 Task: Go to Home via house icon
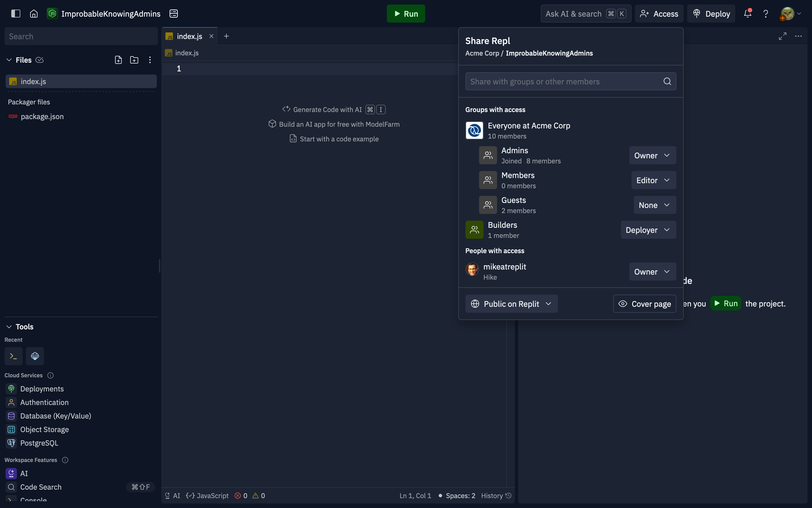click(34, 14)
